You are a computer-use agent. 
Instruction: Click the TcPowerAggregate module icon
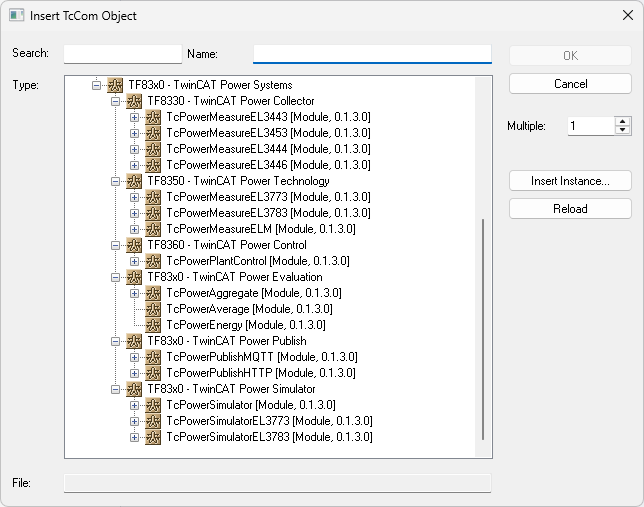pyautogui.click(x=153, y=293)
